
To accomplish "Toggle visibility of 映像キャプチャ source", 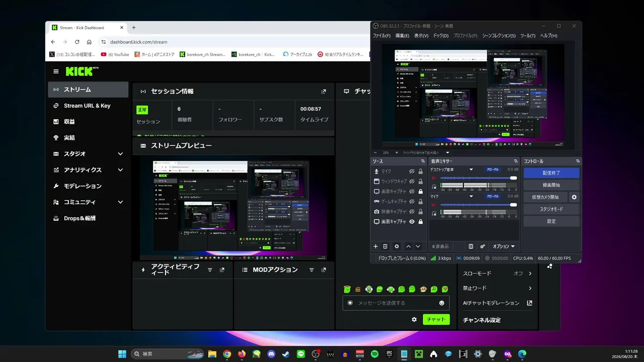I will click(412, 211).
